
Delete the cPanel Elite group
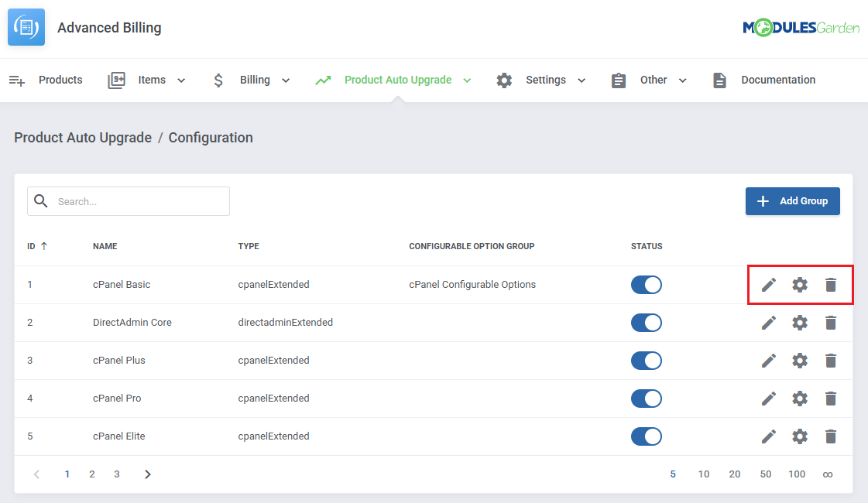[830, 436]
